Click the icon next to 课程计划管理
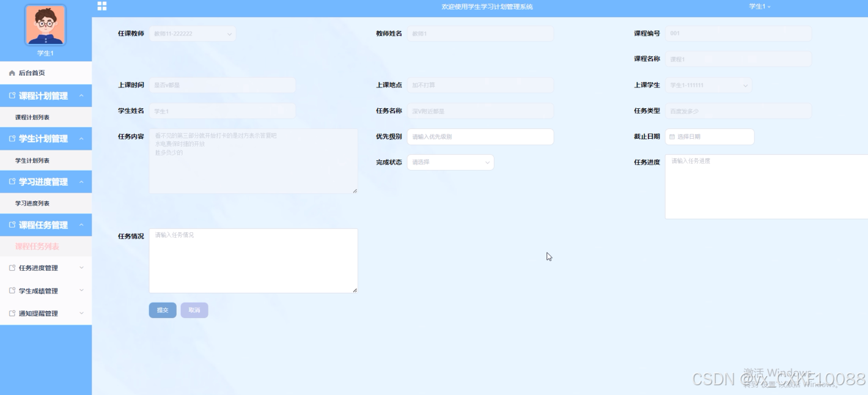The height and width of the screenshot is (395, 868). 12,96
